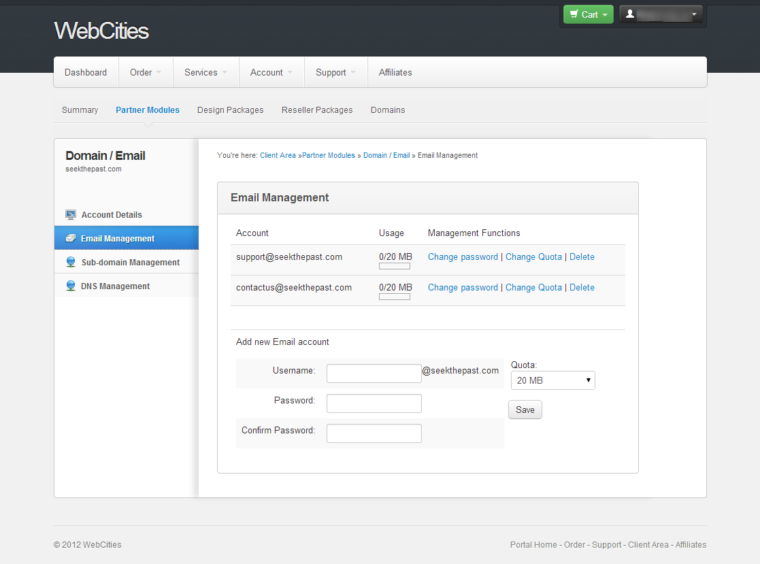Viewport: 760px width, 564px height.
Task: Click the Email Management envelope icon
Action: click(71, 239)
